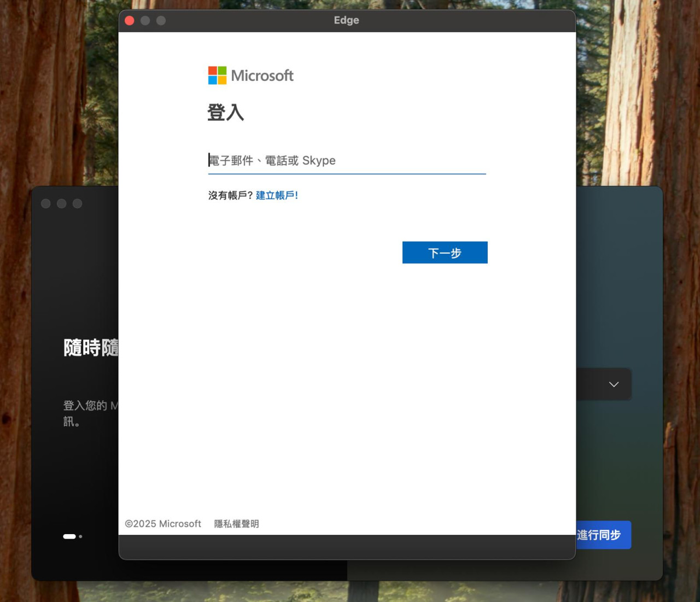Select the red traffic light on the background window
The width and height of the screenshot is (700, 602).
pyautogui.click(x=46, y=203)
